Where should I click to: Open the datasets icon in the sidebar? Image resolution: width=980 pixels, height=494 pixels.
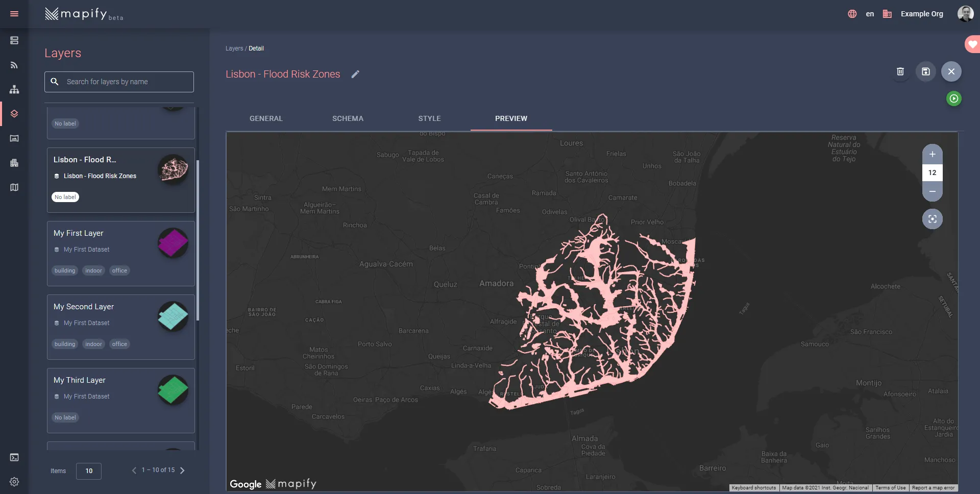click(x=14, y=40)
